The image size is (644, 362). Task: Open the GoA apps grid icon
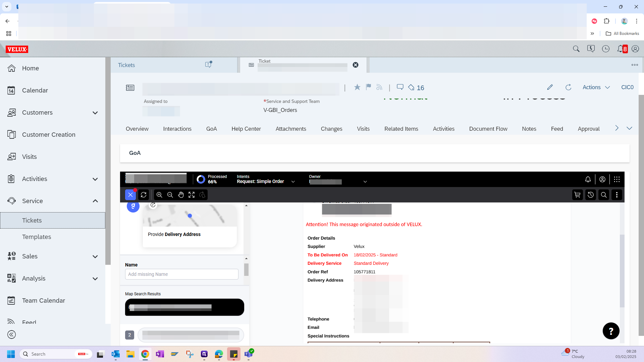pyautogui.click(x=617, y=179)
